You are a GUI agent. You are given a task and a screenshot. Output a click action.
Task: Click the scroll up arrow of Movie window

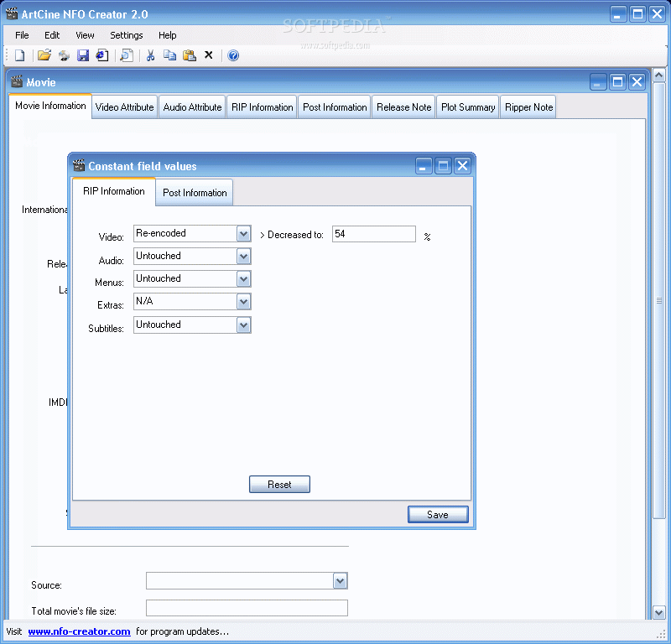[x=659, y=75]
